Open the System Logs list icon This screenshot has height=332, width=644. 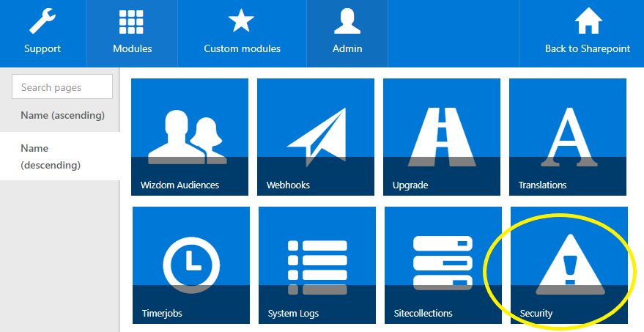pyautogui.click(x=317, y=268)
